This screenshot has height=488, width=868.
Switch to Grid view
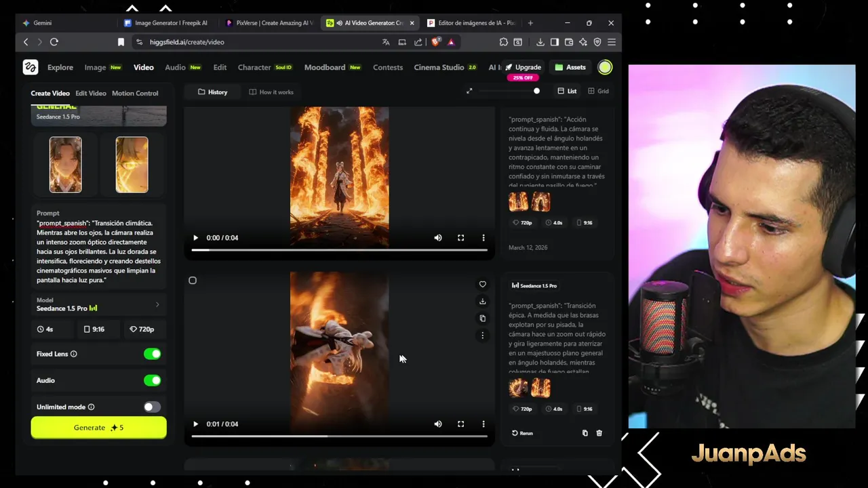(x=598, y=91)
